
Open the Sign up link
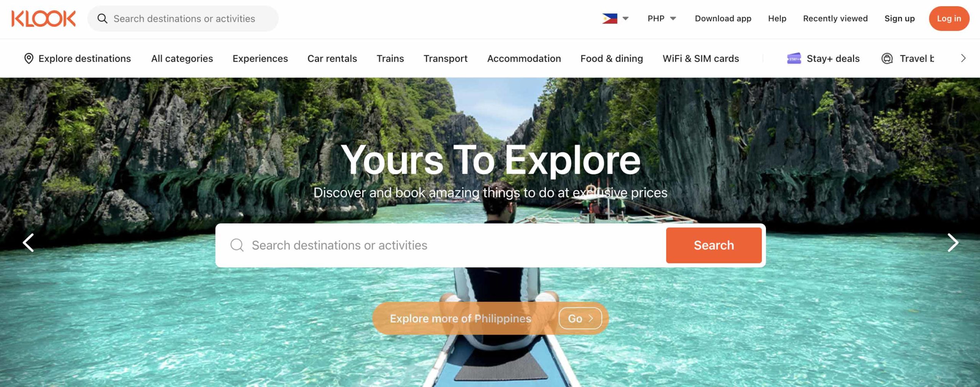(899, 18)
